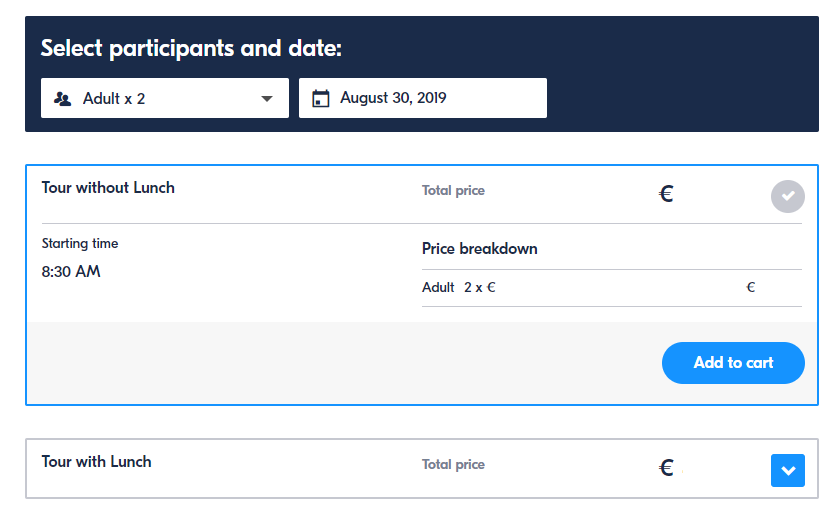Select the 'Adult x 2' participants field
The image size is (828, 510).
click(x=150, y=99)
